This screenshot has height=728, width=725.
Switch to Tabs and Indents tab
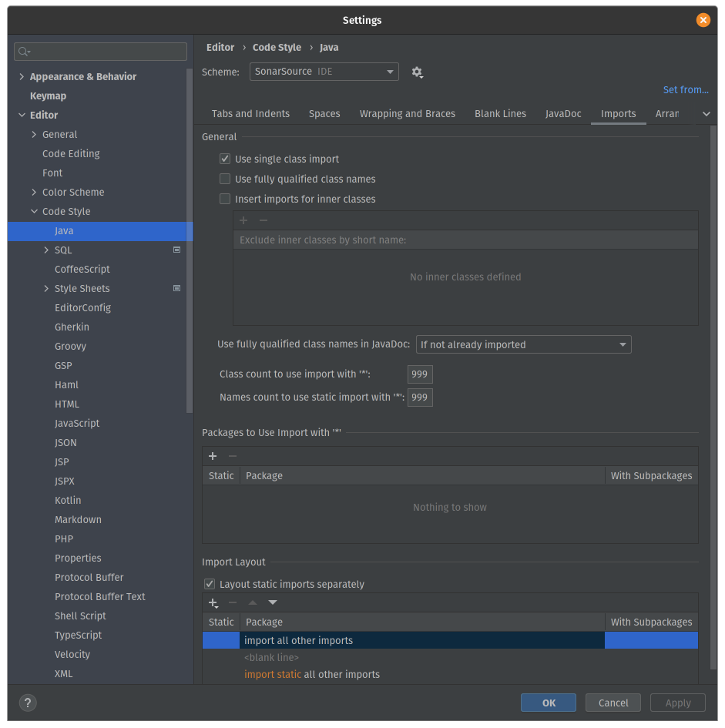click(x=250, y=114)
